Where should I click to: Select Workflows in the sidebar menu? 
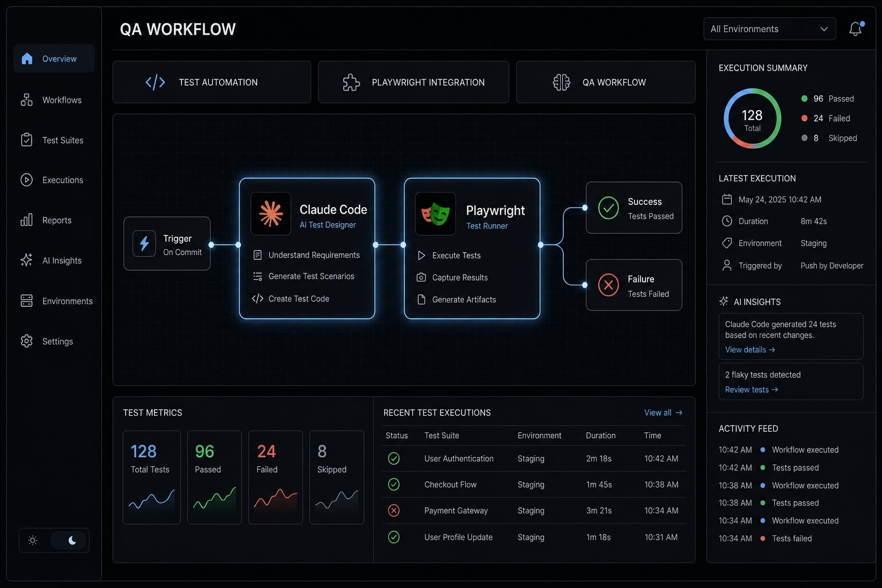[54, 100]
